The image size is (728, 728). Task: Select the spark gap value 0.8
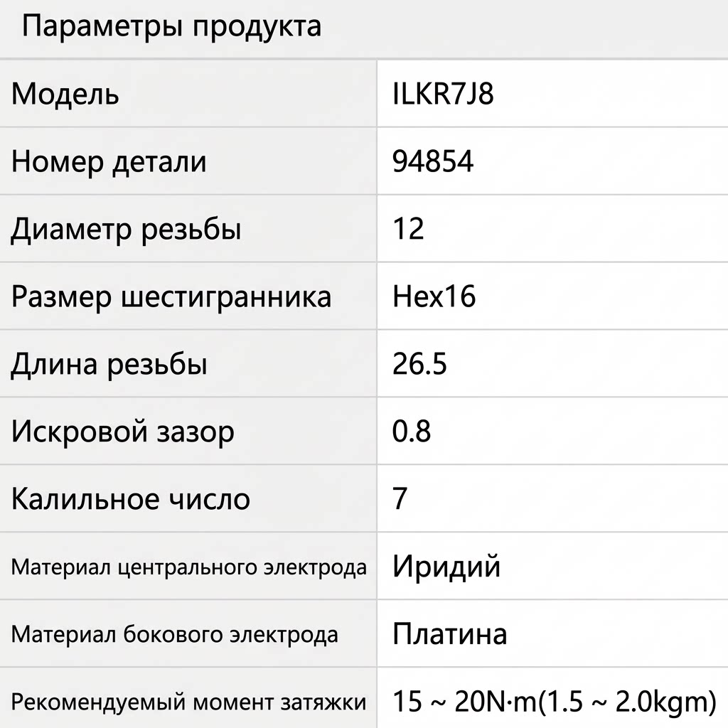click(412, 432)
